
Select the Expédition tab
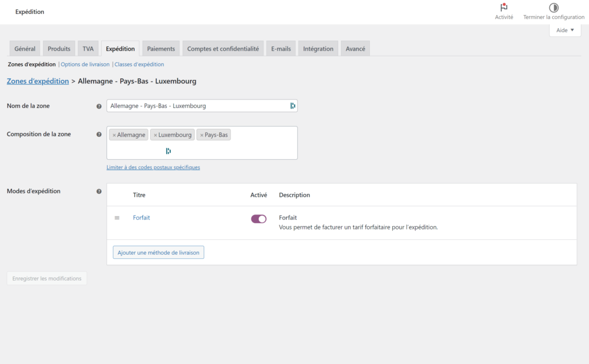click(x=120, y=48)
